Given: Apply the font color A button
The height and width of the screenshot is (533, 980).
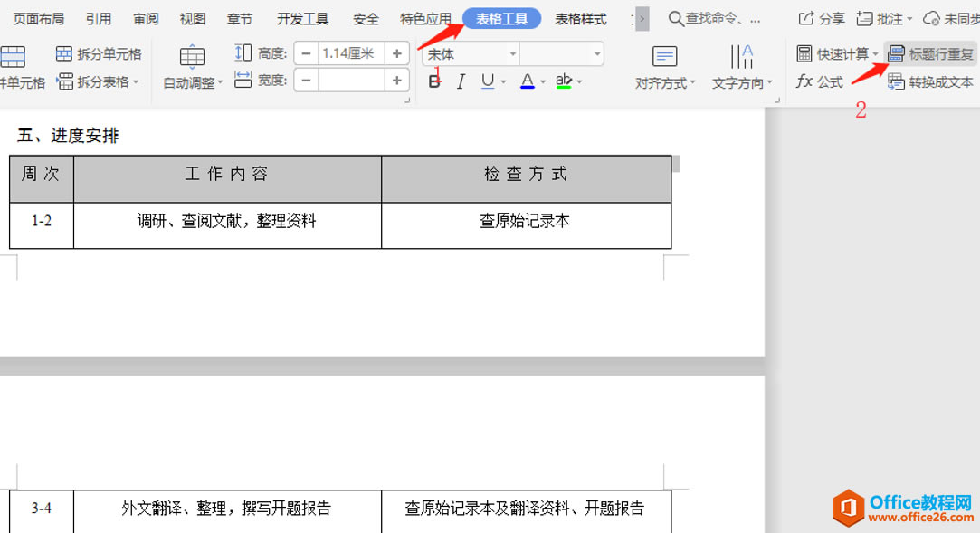Looking at the screenshot, I should coord(528,81).
